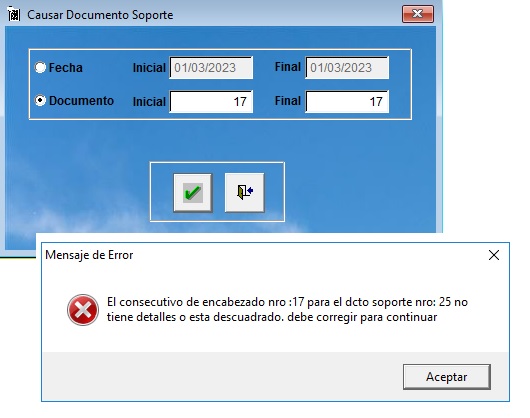Click the Documento Inicial number field
Viewport: 530px width, 418px height.
pos(211,101)
